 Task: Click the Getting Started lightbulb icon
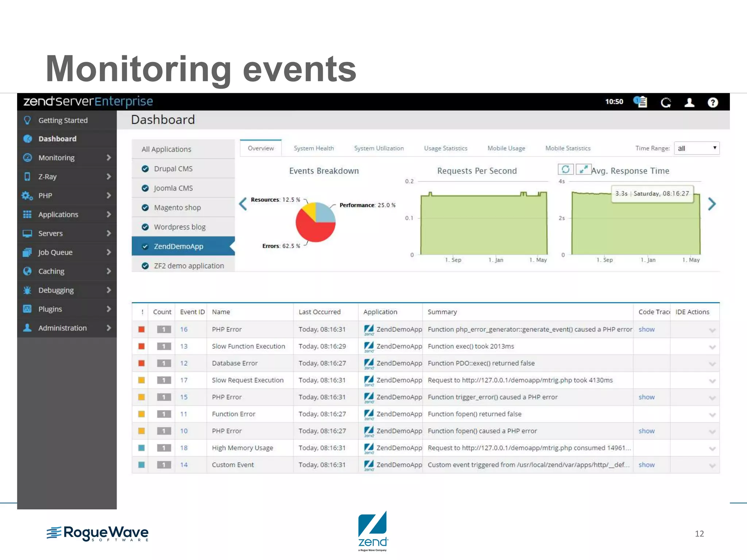[27, 120]
